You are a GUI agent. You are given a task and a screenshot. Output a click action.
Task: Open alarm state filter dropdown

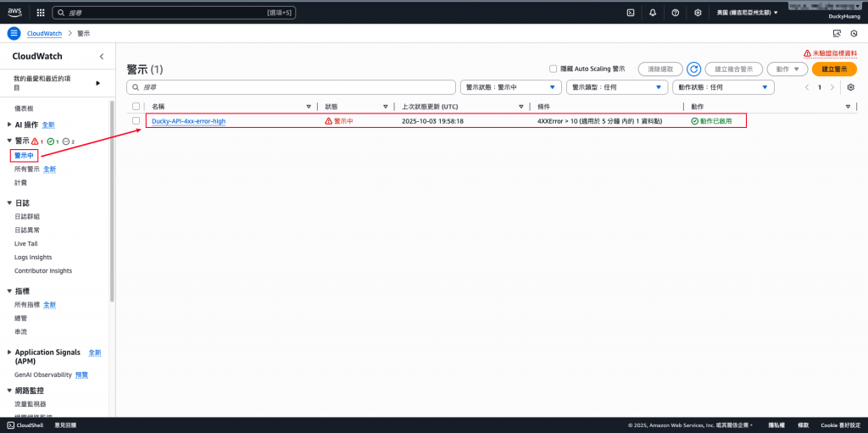pyautogui.click(x=511, y=87)
